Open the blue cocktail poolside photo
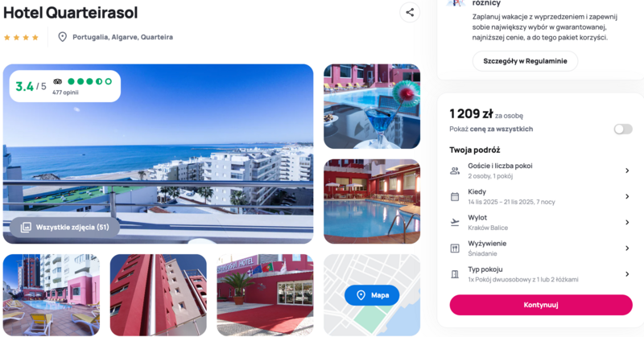Viewport: 644px width, 337px height. (x=372, y=106)
